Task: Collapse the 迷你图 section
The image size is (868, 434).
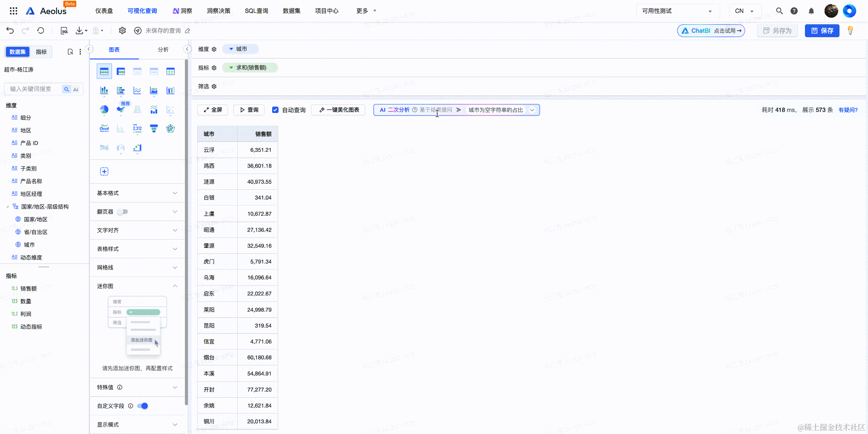Action: (x=137, y=286)
